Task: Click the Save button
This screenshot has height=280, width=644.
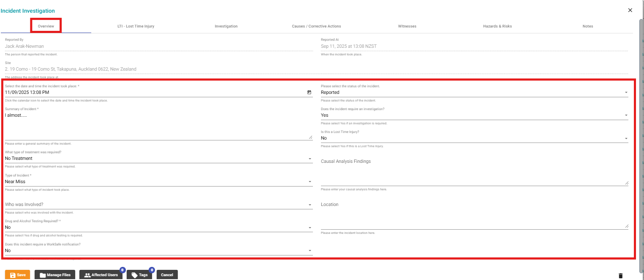Action: [17, 275]
